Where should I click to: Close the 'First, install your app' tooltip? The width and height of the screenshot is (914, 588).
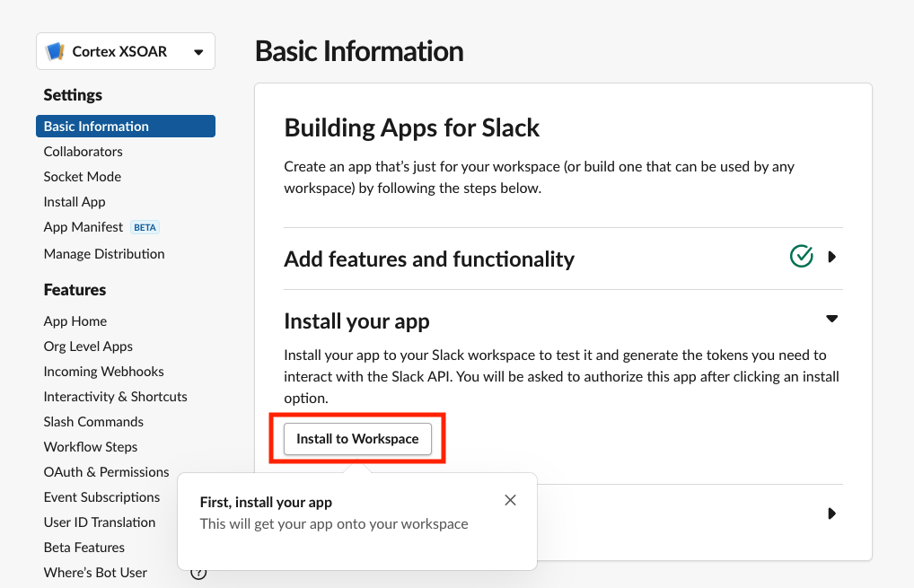[x=510, y=500]
